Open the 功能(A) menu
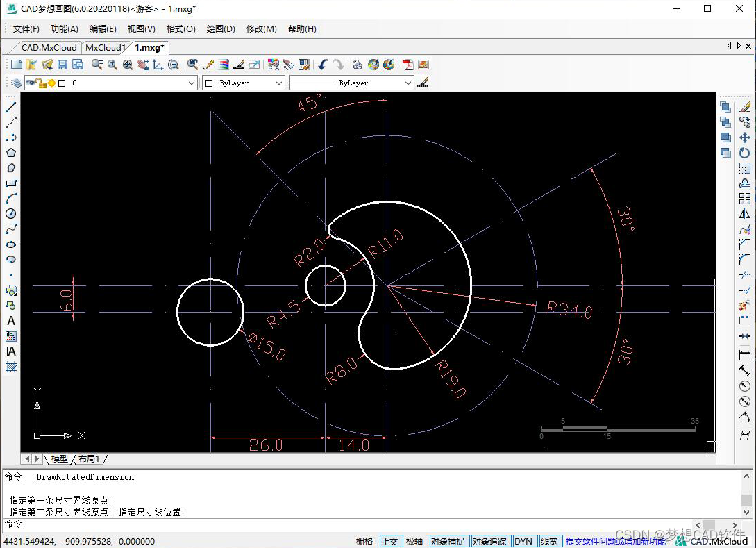Screen dimensions: 756x548 point(64,29)
